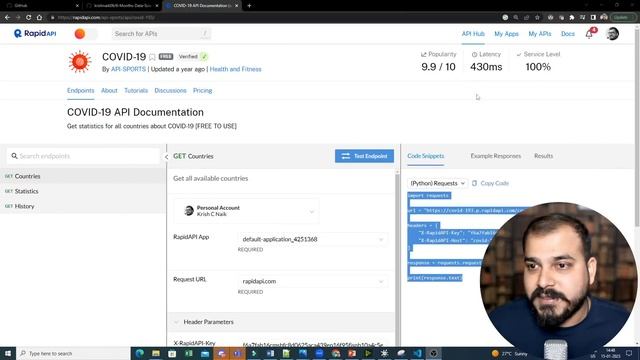Click the Copy Code link

tap(494, 183)
